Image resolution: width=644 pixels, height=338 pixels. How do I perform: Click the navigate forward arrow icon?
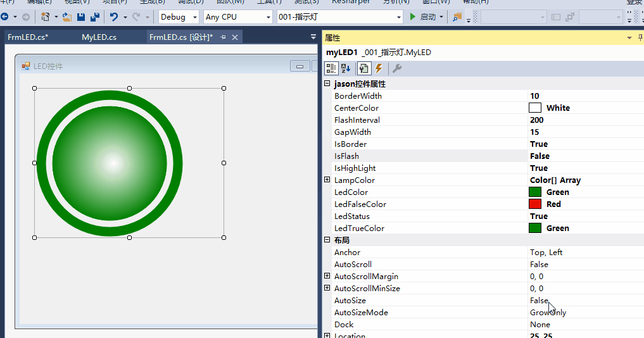25,17
